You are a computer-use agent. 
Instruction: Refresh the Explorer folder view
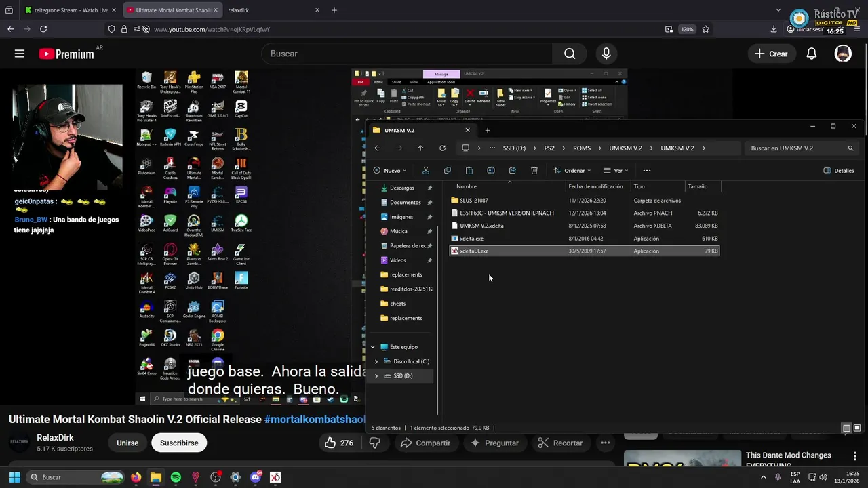coord(442,148)
